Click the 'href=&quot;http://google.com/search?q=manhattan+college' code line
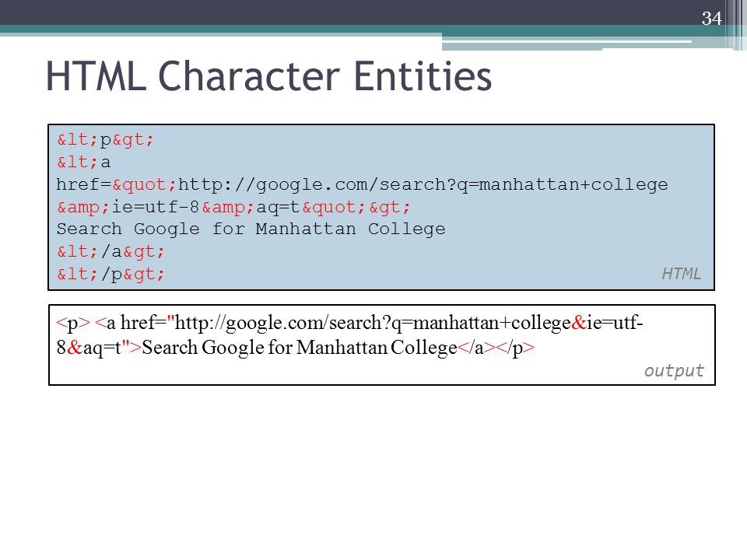Viewport: 747px width, 560px height. (x=362, y=184)
